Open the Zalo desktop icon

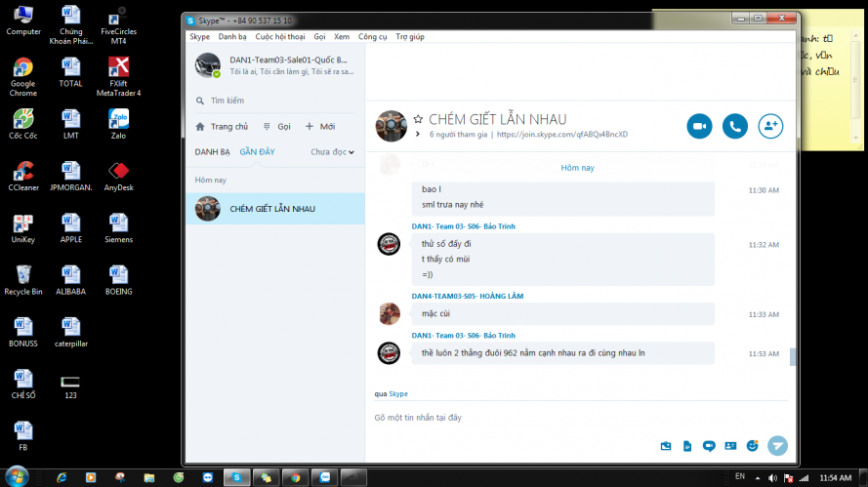click(x=118, y=124)
